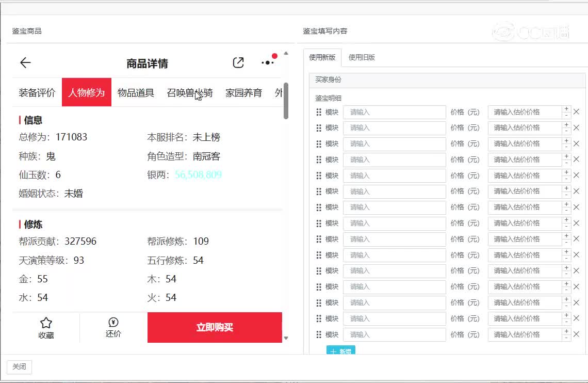
Task: Select the 使用新版 tab
Action: click(322, 57)
